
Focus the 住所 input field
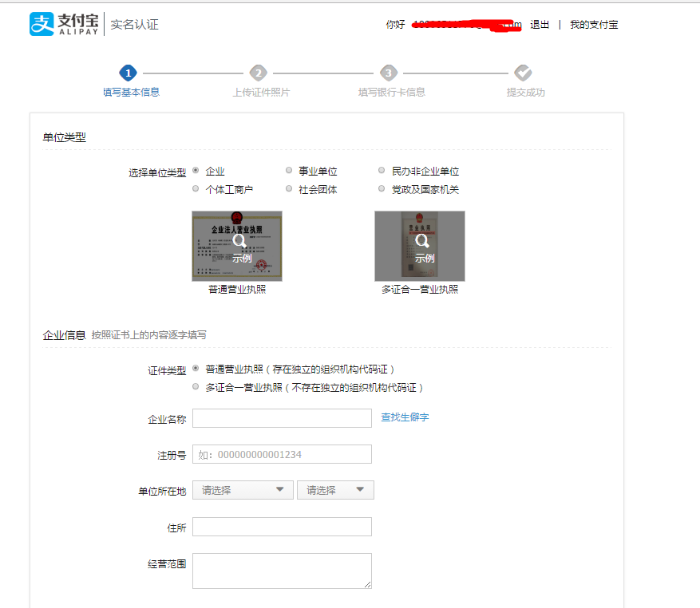[282, 527]
